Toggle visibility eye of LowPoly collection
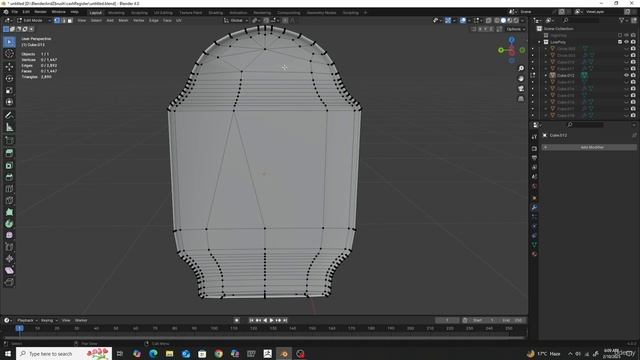Image resolution: width=640 pixels, height=360 pixels. point(627,42)
